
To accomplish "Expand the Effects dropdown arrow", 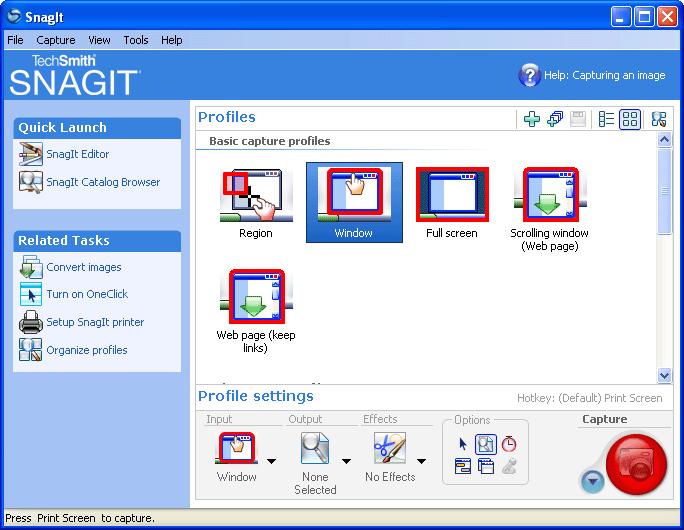I will pyautogui.click(x=421, y=461).
